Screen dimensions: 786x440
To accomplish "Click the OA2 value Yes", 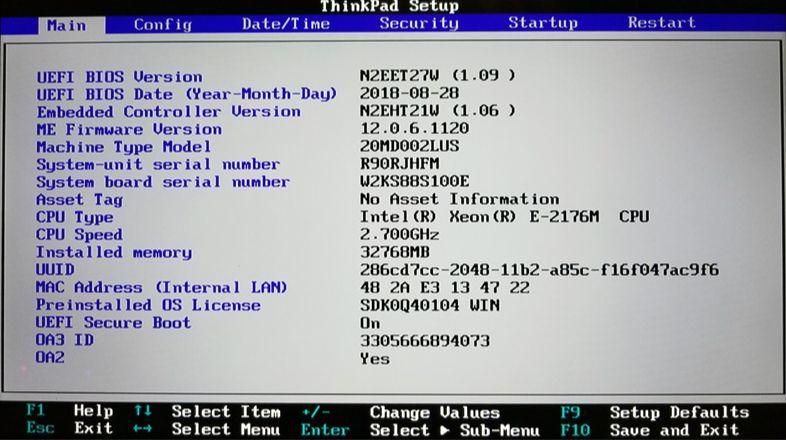I will pyautogui.click(x=374, y=359).
